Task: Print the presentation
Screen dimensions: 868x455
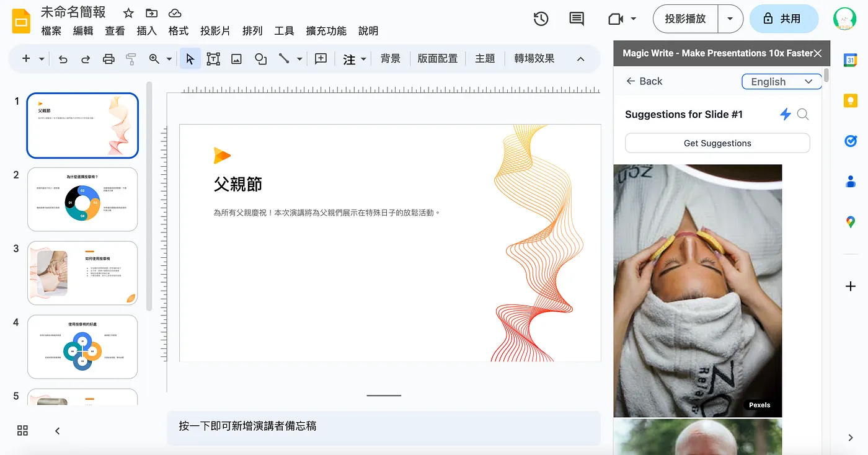Action: click(x=108, y=59)
